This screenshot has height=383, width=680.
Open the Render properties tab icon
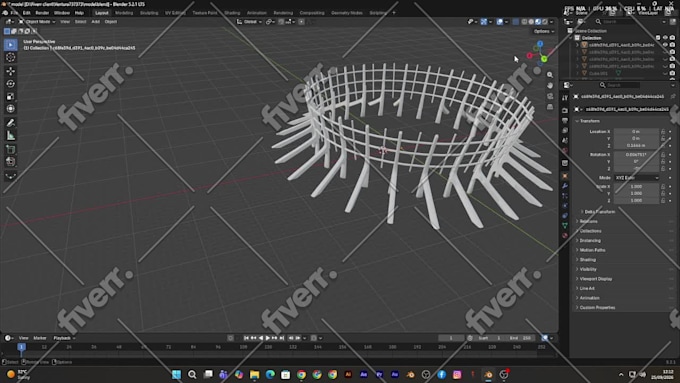pos(565,111)
